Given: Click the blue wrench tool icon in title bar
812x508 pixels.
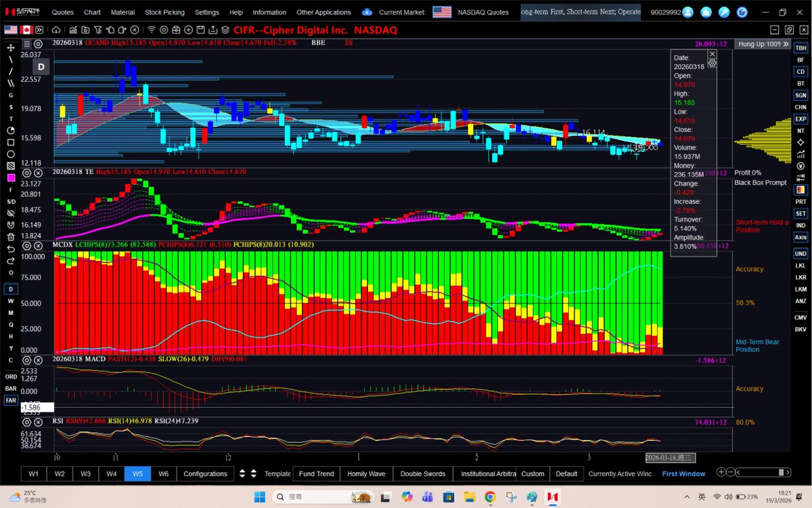Looking at the screenshot, I should tap(724, 12).
